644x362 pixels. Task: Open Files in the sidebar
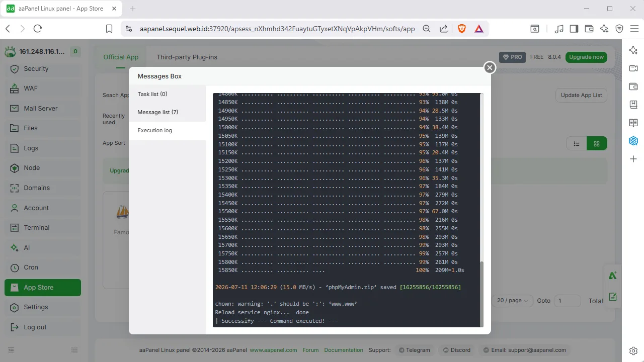pos(43,128)
